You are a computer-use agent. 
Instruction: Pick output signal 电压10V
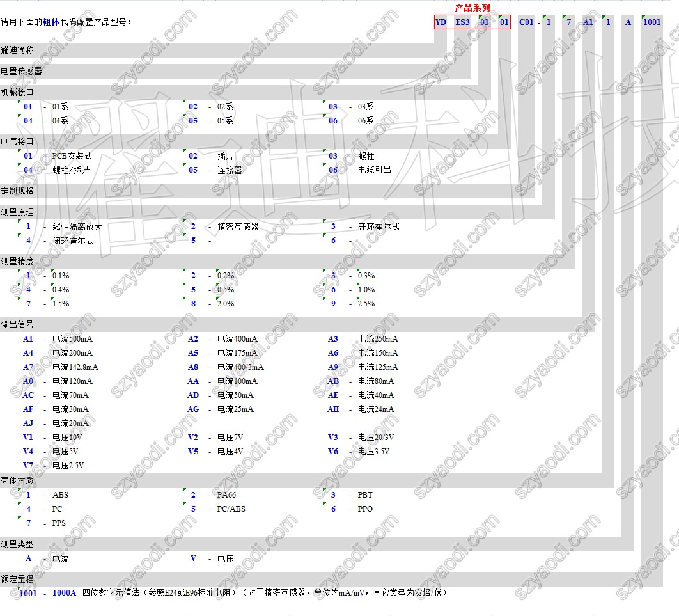point(67,438)
